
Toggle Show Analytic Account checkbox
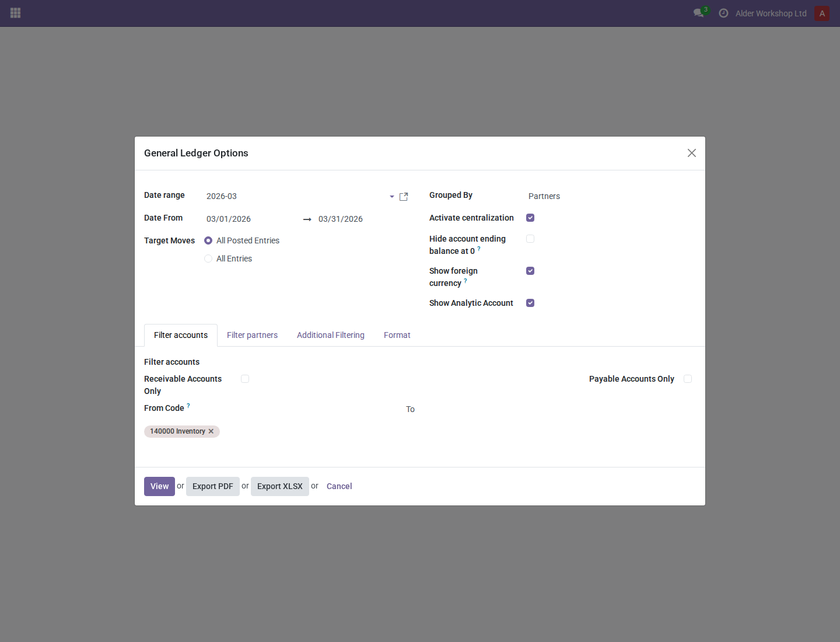pyautogui.click(x=530, y=303)
